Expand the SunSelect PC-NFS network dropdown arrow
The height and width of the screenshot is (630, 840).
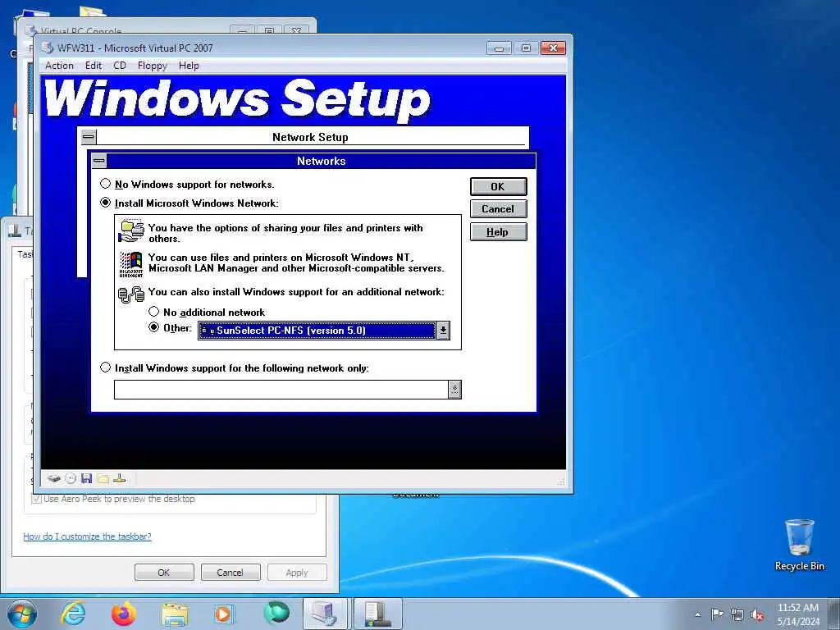tap(444, 331)
